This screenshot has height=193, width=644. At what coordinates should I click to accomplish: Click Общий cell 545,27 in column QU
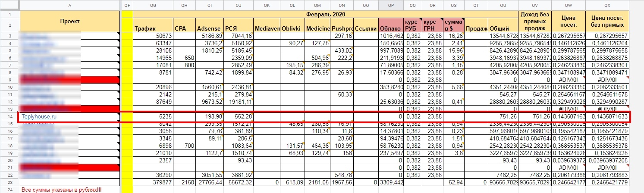point(503,94)
